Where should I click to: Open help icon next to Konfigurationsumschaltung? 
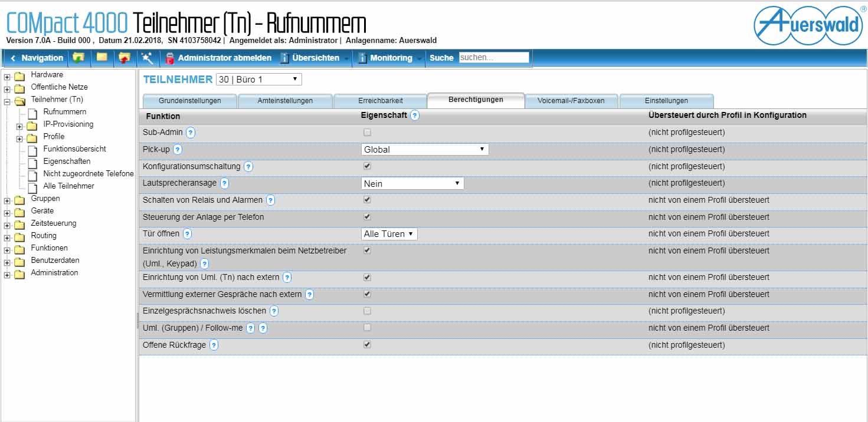248,167
